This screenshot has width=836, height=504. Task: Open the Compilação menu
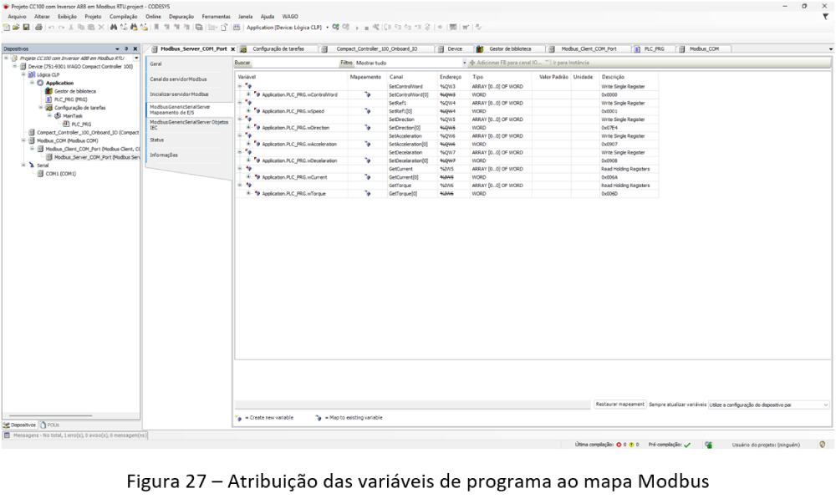click(x=123, y=16)
